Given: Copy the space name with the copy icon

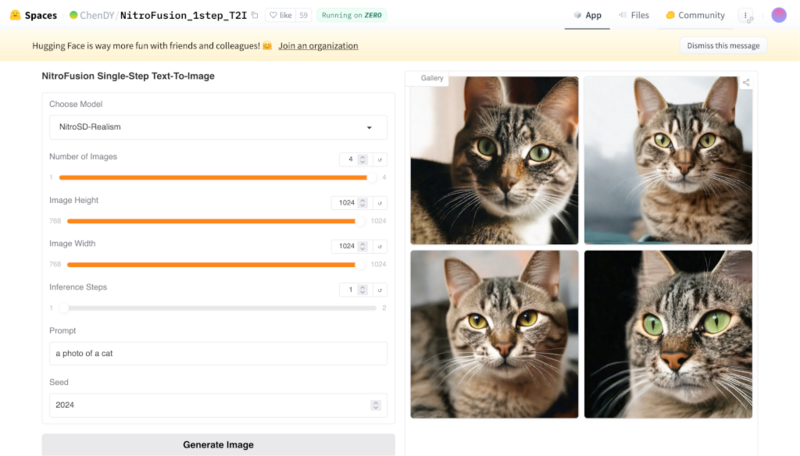Looking at the screenshot, I should coord(255,15).
